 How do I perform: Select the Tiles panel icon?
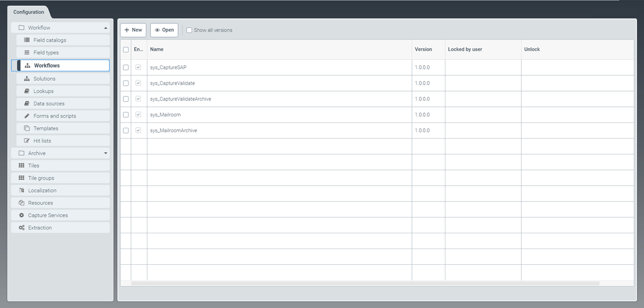pyautogui.click(x=22, y=165)
